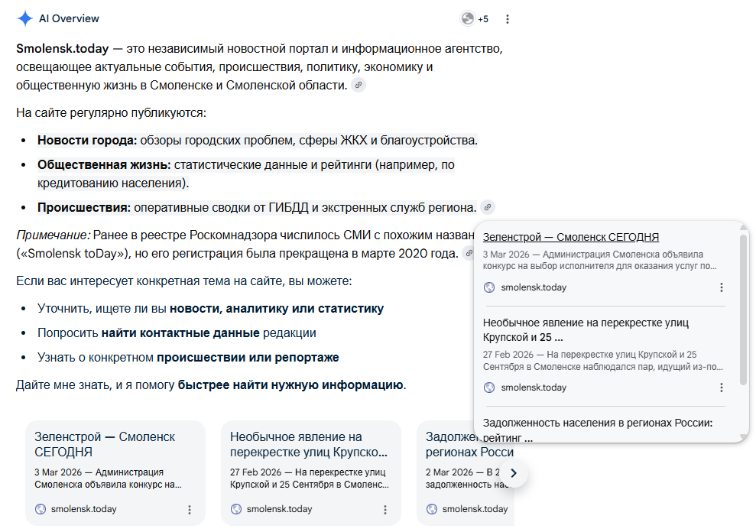Open three-dot menu on bottom Зеленстрой card
Viewport: 756px width, 532px height.
[190, 509]
